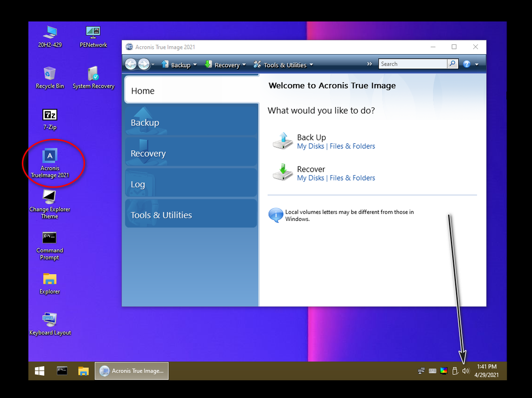Click the info balloon icon beside volumes note

click(x=276, y=215)
